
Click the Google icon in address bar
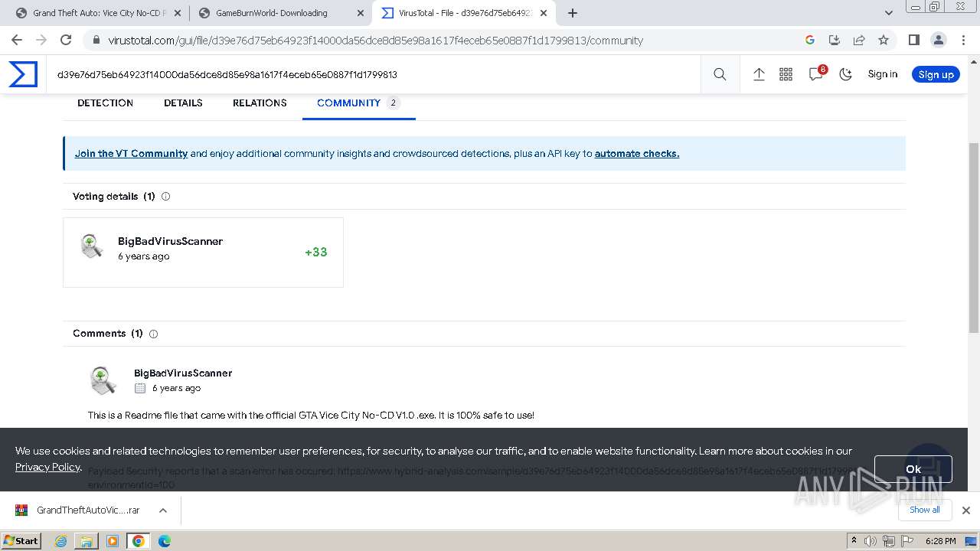(810, 40)
